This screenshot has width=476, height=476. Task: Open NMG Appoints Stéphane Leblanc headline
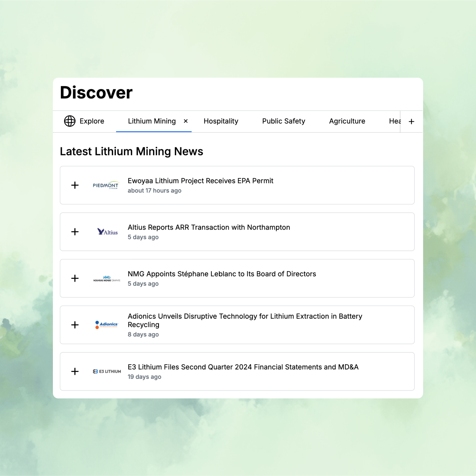(x=222, y=274)
